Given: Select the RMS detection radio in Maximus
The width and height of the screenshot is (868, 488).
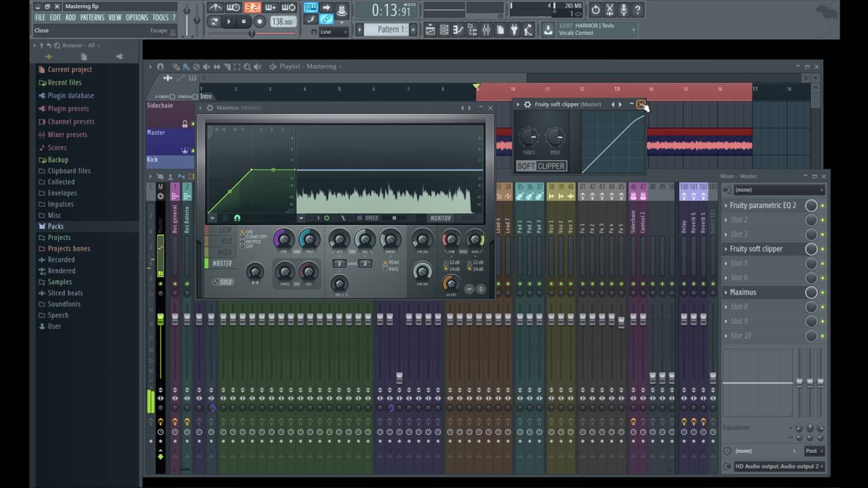Looking at the screenshot, I should [x=385, y=269].
